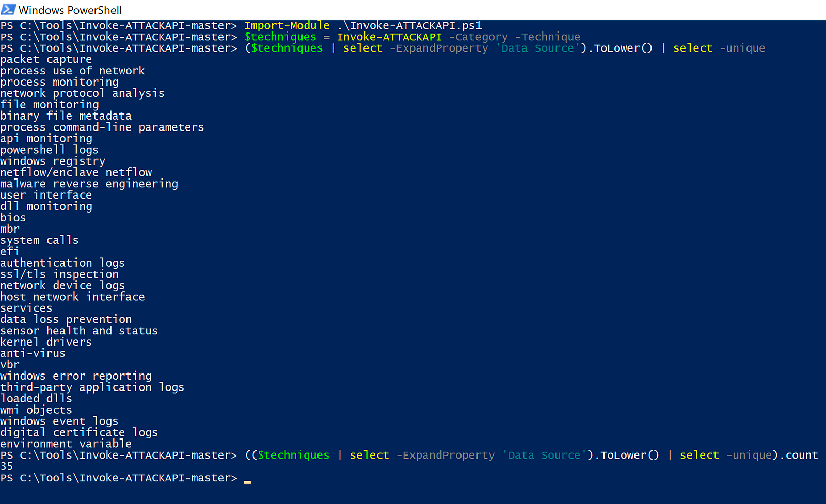Click the 'anti-virus' output entry
Image resolution: width=826 pixels, height=504 pixels.
click(x=33, y=353)
